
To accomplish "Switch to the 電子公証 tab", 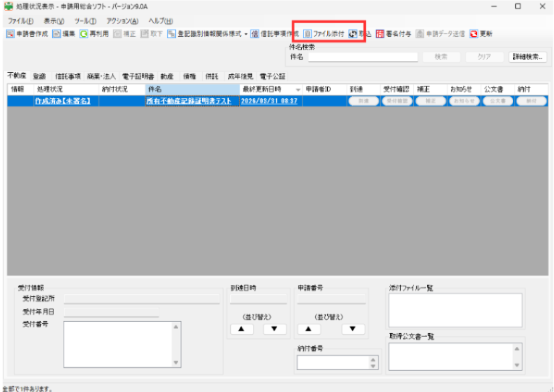I will (272, 76).
